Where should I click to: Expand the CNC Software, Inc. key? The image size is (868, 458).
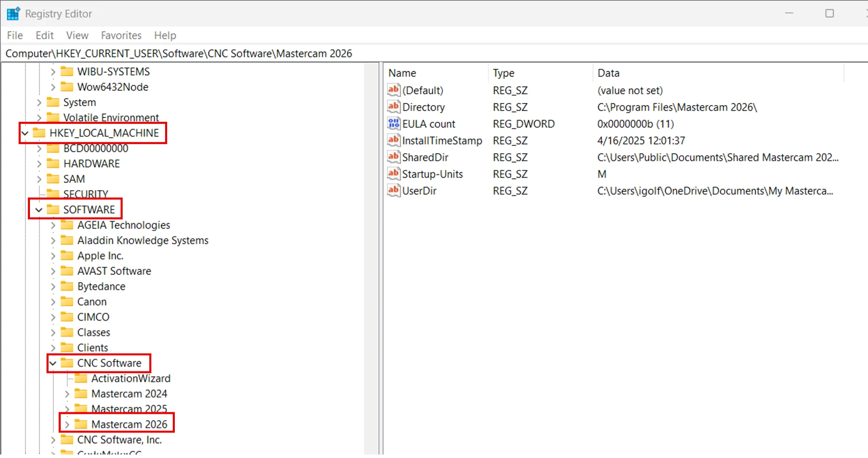pyautogui.click(x=53, y=440)
